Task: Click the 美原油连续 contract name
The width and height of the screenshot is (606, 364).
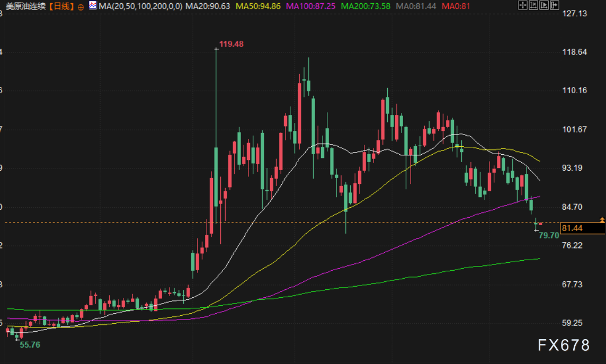Action: (x=26, y=6)
